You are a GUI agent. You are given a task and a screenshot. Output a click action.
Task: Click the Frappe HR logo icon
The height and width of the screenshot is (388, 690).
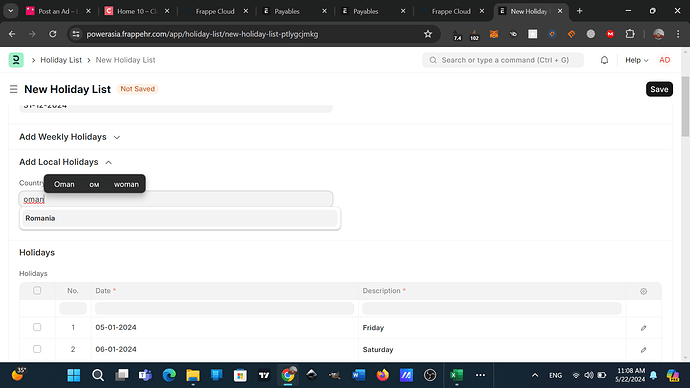16,60
